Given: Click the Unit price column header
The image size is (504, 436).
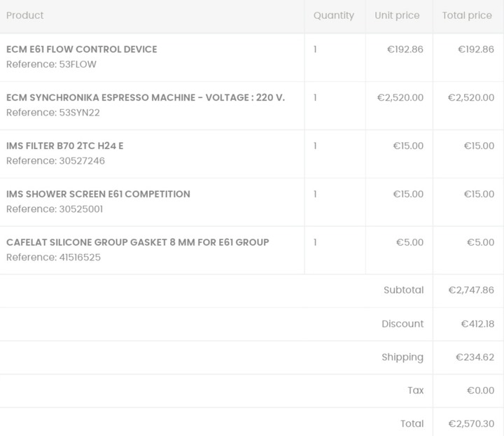Looking at the screenshot, I should point(397,15).
